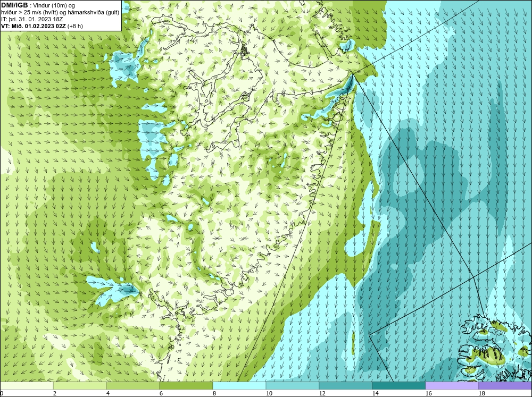Viewport: 532px width, 397px height.
Task: Click the legend scale label "16"
Action: [428, 393]
